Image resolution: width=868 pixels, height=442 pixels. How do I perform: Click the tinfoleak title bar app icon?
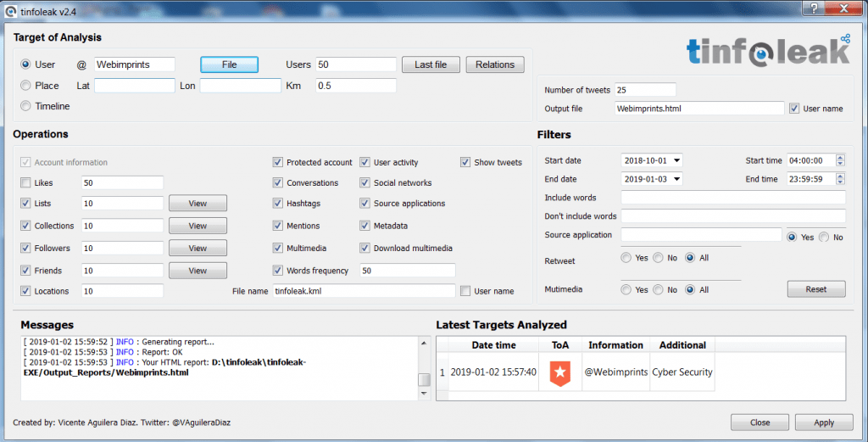(x=10, y=11)
